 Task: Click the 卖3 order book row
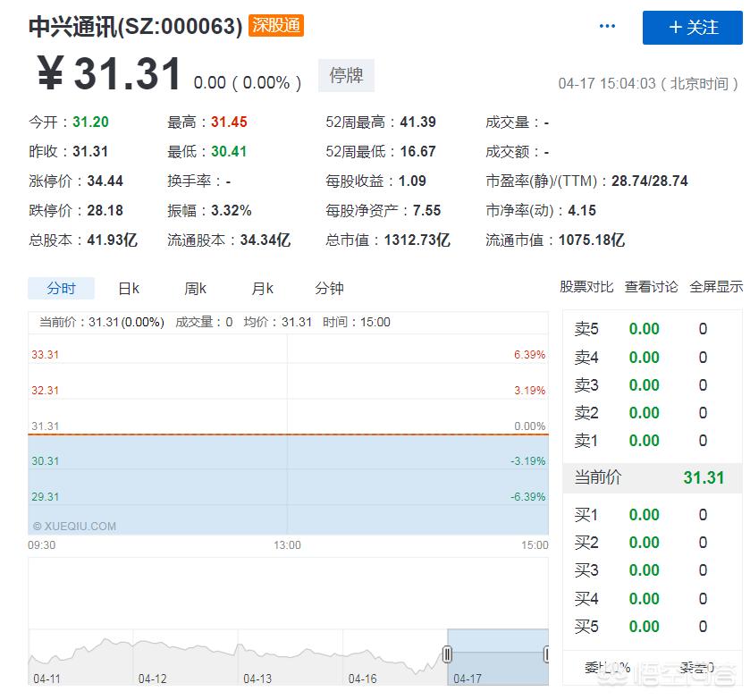tap(653, 384)
